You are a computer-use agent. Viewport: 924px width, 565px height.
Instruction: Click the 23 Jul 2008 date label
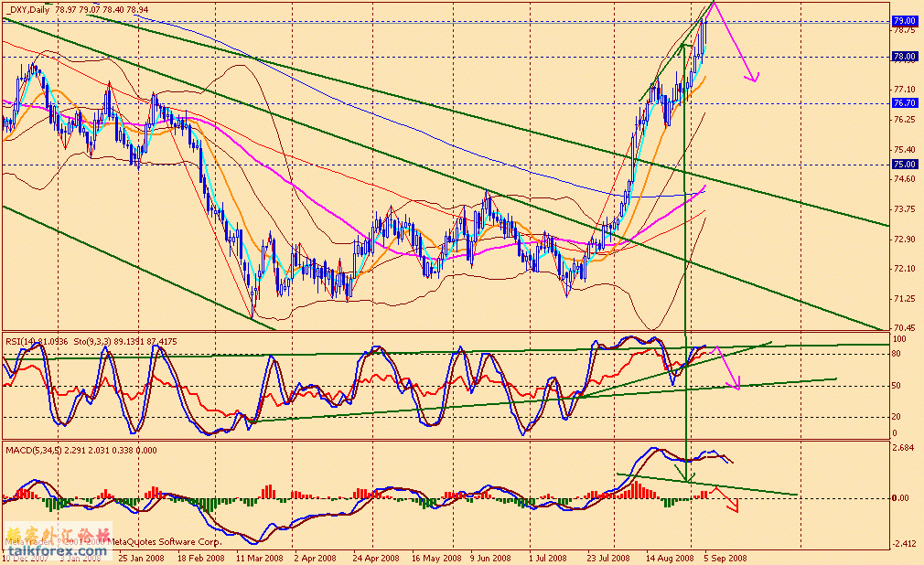click(608, 559)
